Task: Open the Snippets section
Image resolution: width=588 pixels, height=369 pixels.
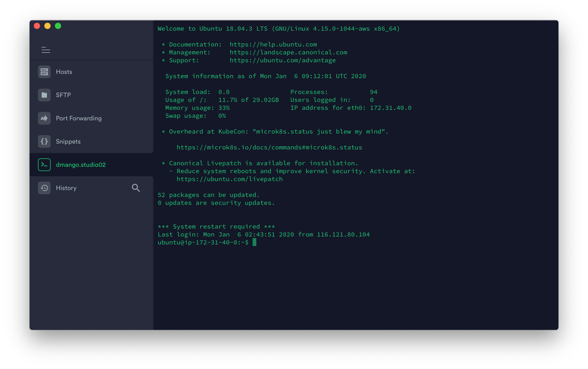Action: 68,141
